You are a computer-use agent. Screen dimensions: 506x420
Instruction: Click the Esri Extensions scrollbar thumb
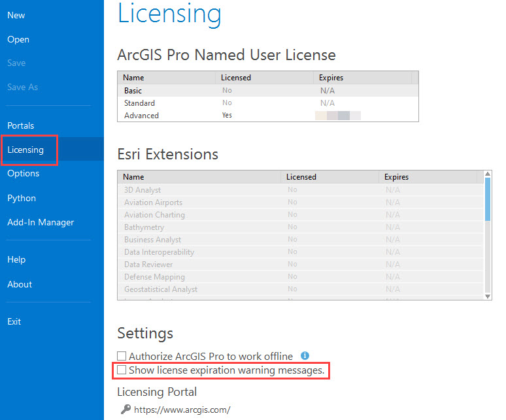click(x=488, y=199)
